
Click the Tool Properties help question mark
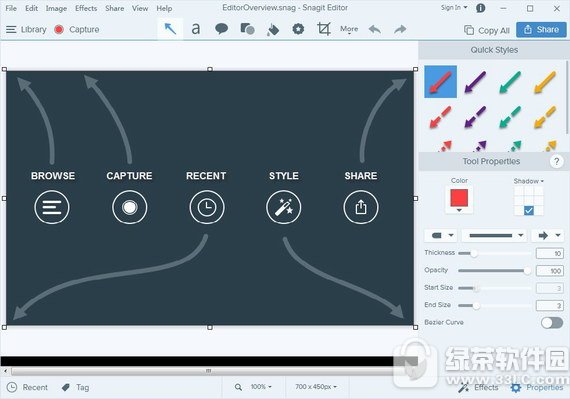556,161
